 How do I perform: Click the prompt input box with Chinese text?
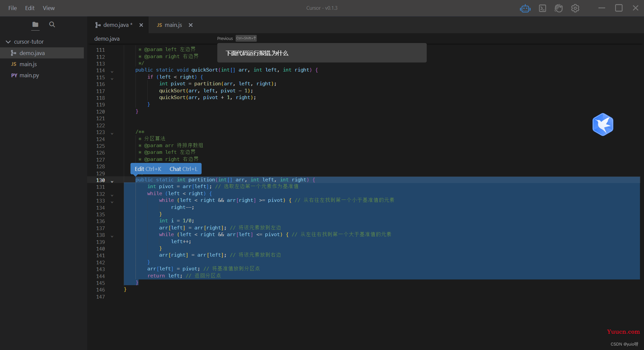pyautogui.click(x=322, y=53)
